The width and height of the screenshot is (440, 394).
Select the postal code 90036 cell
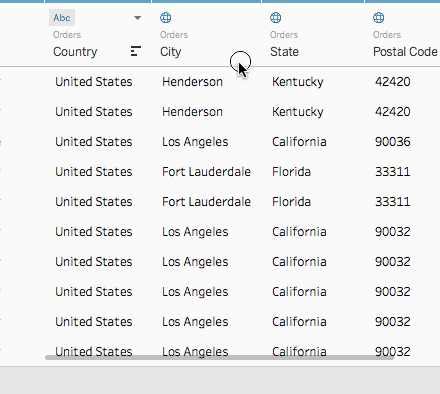pos(393,142)
